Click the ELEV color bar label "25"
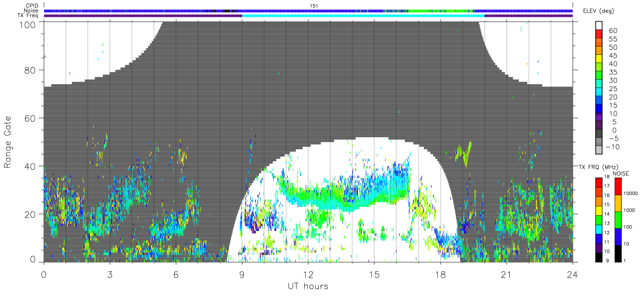This screenshot has height=297, width=644. [613, 89]
